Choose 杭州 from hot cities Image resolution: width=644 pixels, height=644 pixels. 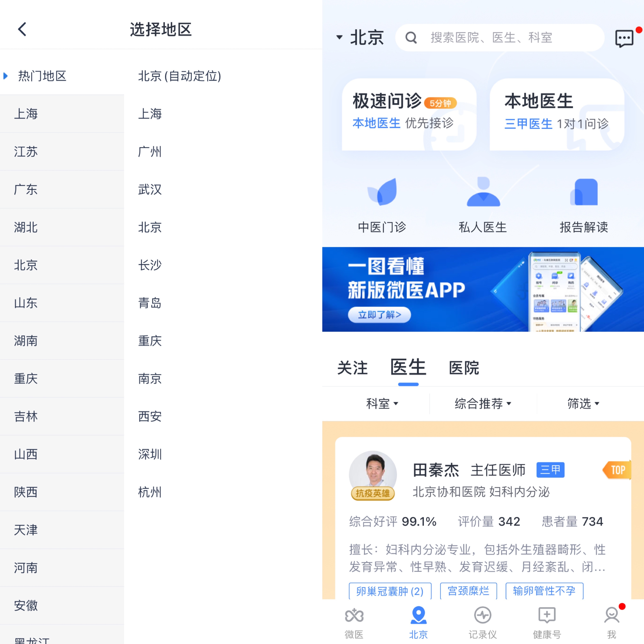tap(150, 492)
